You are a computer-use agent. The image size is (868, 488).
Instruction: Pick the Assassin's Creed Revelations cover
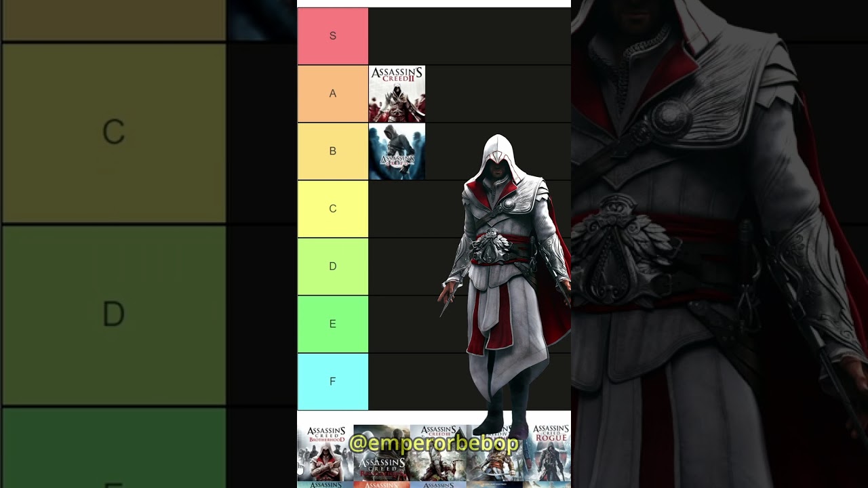[382, 453]
